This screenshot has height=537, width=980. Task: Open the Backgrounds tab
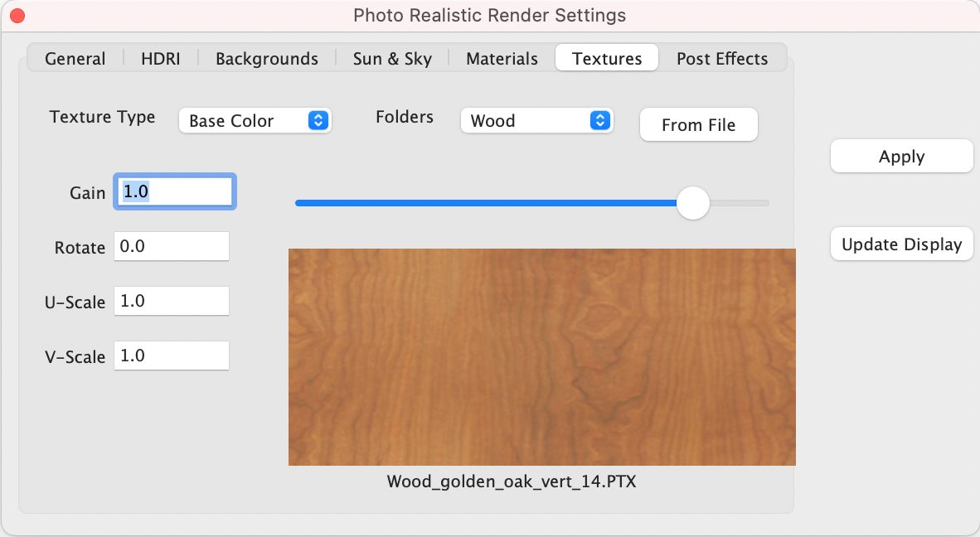pos(266,58)
